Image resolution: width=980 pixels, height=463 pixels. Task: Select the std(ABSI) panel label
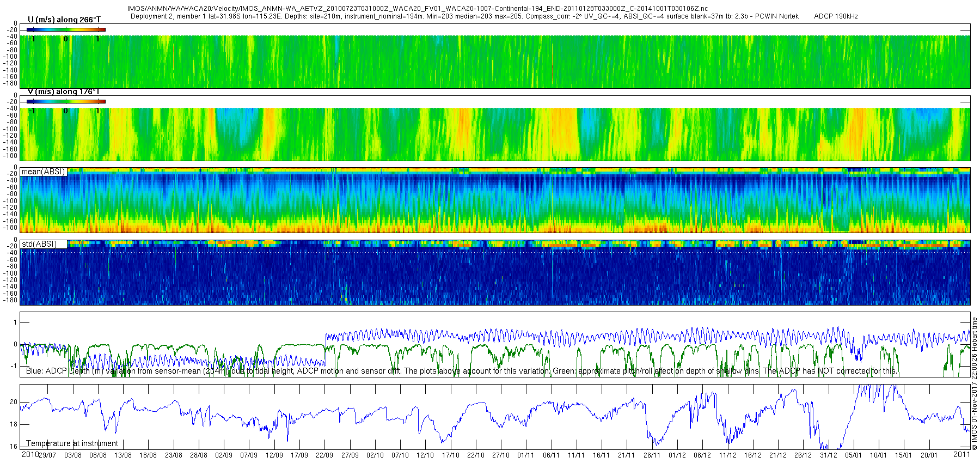tap(39, 244)
